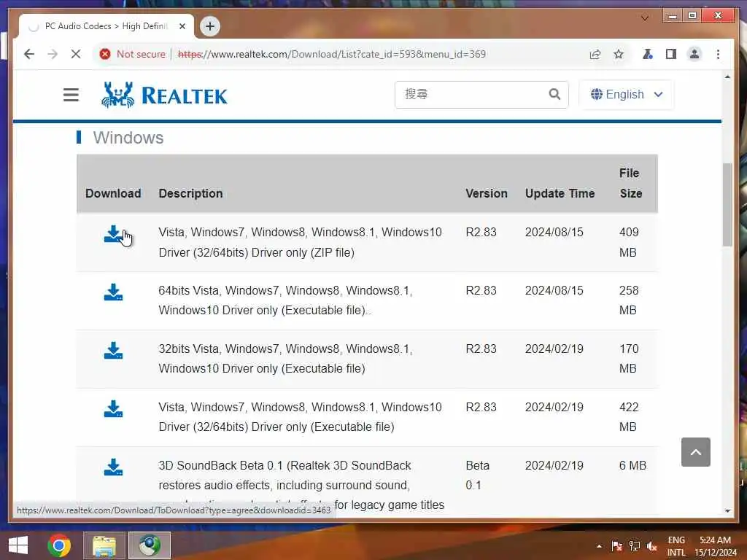The width and height of the screenshot is (747, 560).
Task: Open Chrome Labs flask icon
Action: click(648, 54)
